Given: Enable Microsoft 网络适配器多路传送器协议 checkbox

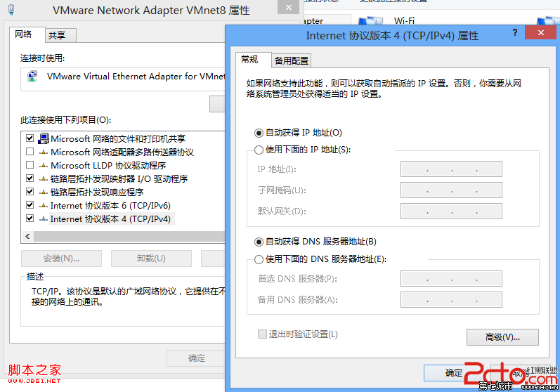Looking at the screenshot, I should tap(30, 152).
